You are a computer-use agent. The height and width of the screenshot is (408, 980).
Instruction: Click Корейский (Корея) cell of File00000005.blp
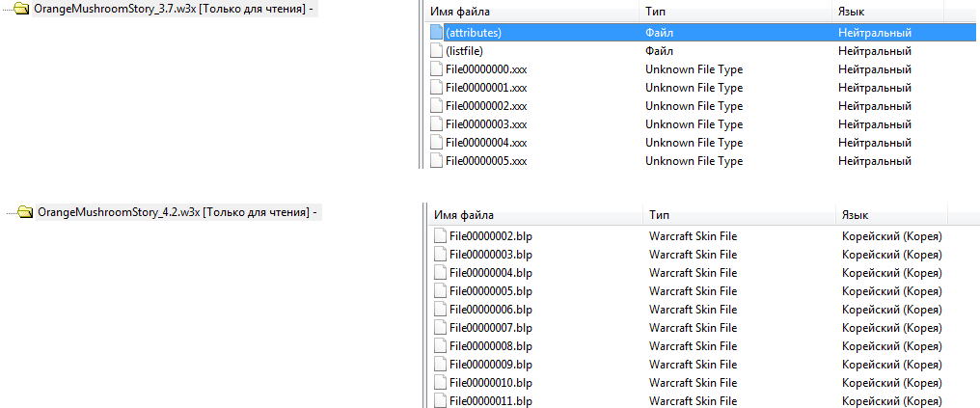[x=892, y=291]
